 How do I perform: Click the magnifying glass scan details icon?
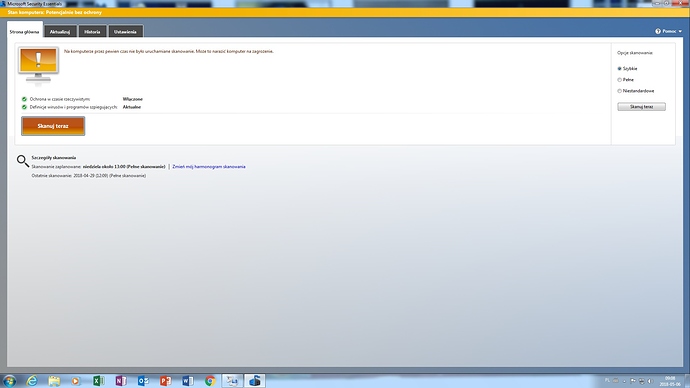(x=22, y=161)
